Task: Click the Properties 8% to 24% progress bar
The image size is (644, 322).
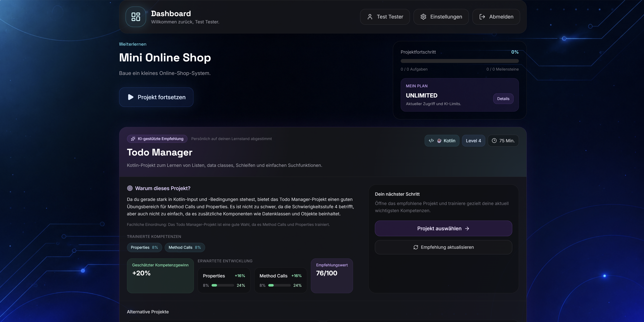Action: click(x=223, y=285)
